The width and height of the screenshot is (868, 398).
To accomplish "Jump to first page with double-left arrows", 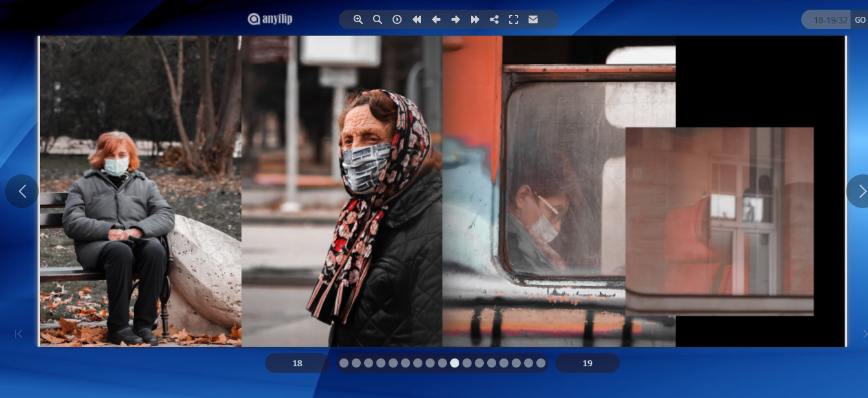I will (417, 19).
